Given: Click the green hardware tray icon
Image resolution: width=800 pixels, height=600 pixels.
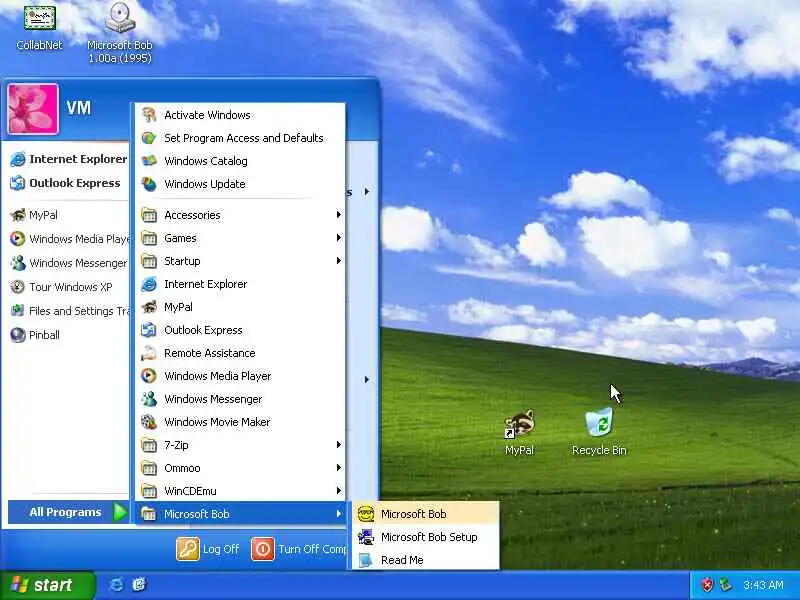Looking at the screenshot, I should 726,585.
